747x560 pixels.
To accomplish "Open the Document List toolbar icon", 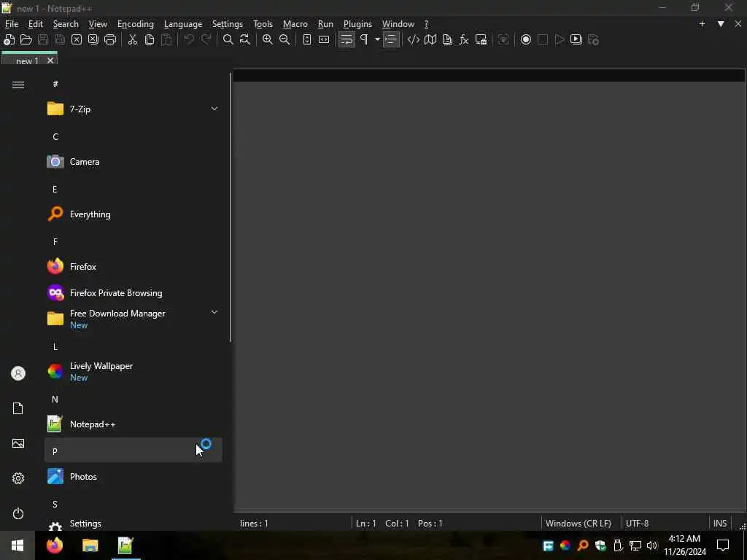I will click(x=447, y=40).
